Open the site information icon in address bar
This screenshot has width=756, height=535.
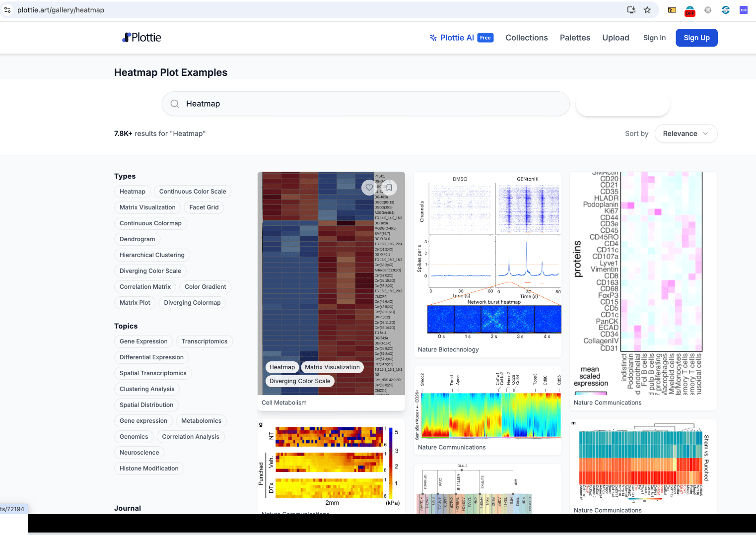click(x=7, y=10)
